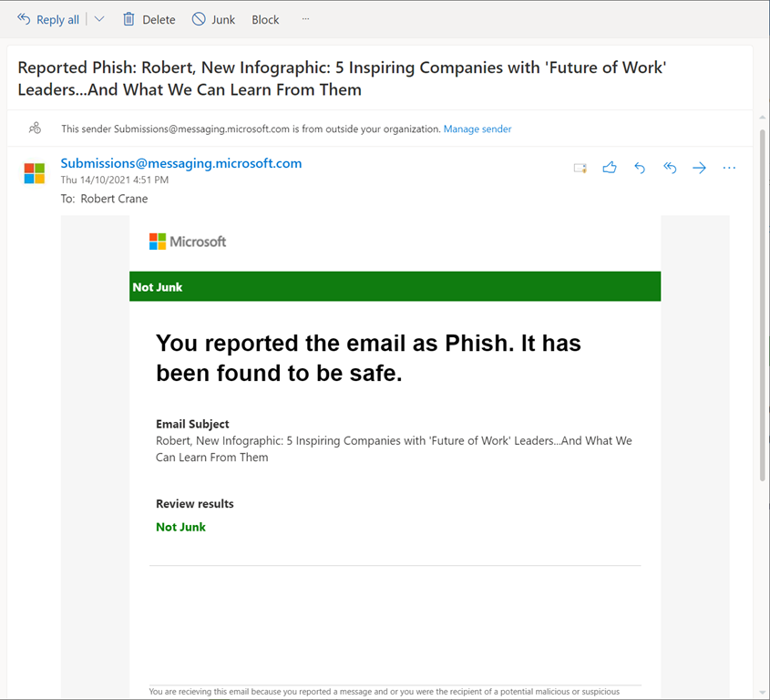Click the encrypted message envelope icon

(x=580, y=169)
